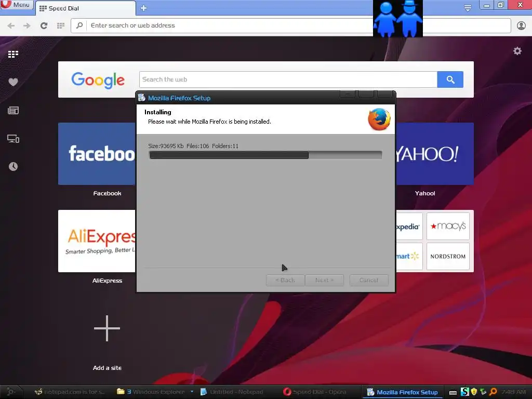Switch to the notepad.com taskbar item
The height and width of the screenshot is (399, 532).
(70, 392)
